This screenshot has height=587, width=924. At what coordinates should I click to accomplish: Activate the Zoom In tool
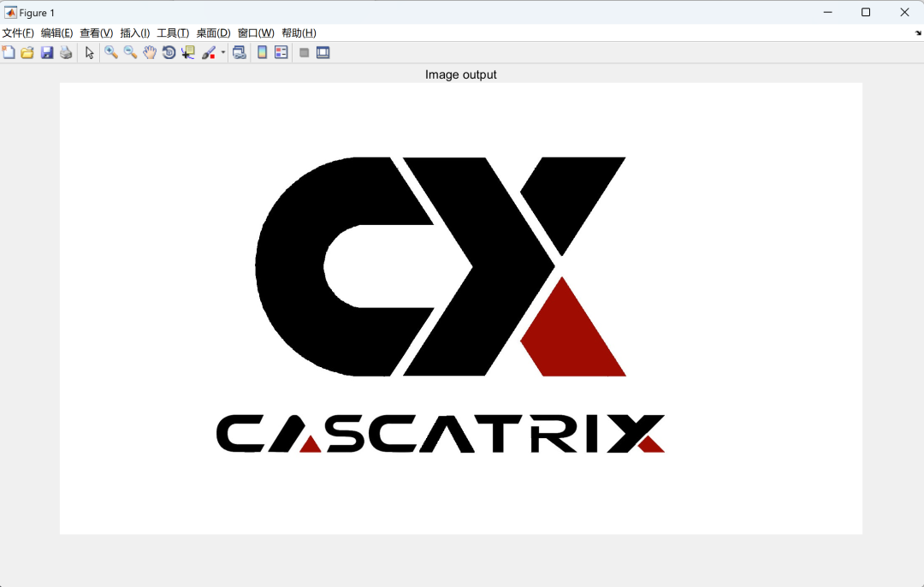point(110,52)
